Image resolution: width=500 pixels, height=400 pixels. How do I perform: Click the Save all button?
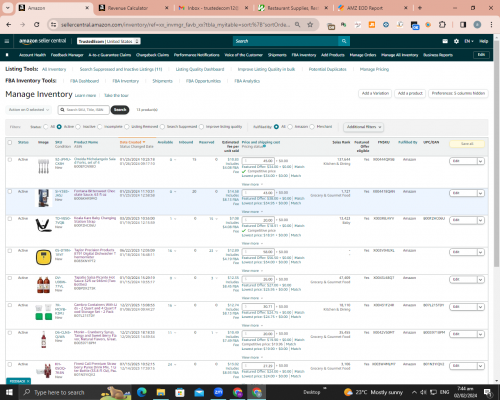[467, 144]
